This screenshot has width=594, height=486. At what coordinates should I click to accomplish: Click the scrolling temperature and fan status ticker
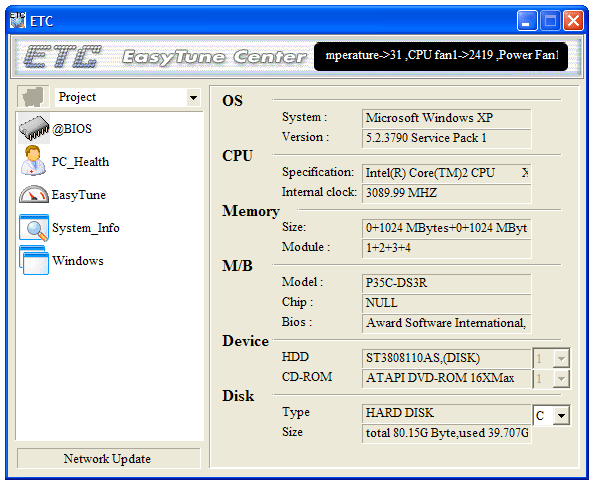pos(441,56)
